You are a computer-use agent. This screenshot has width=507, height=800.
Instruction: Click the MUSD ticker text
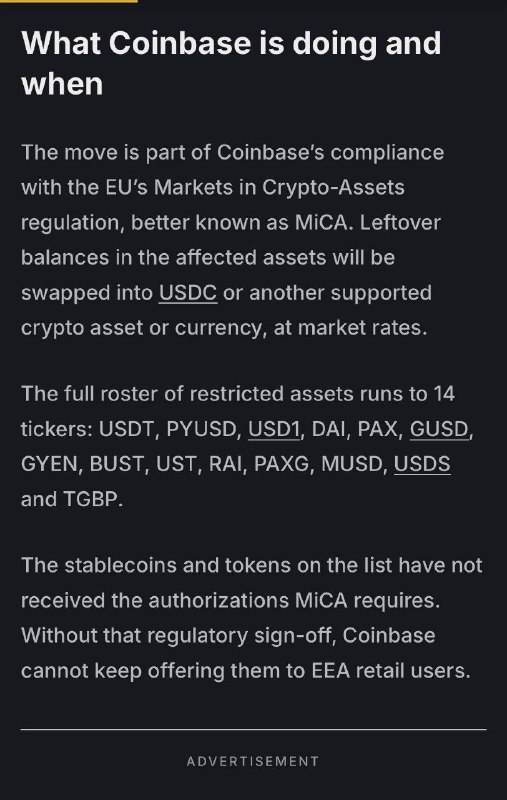[x=351, y=464]
